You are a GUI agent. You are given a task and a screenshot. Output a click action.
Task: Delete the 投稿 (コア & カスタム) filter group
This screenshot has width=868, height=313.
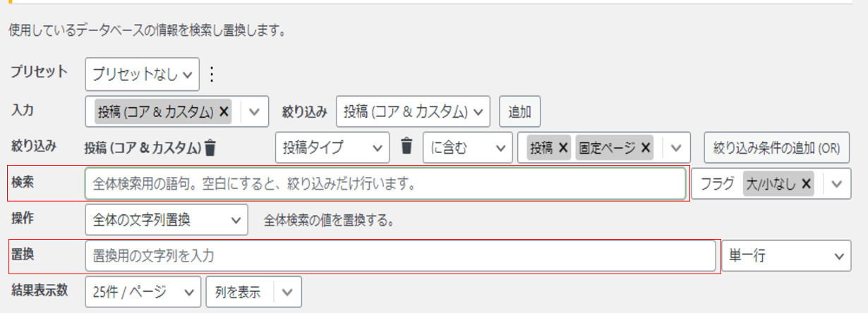pos(210,148)
